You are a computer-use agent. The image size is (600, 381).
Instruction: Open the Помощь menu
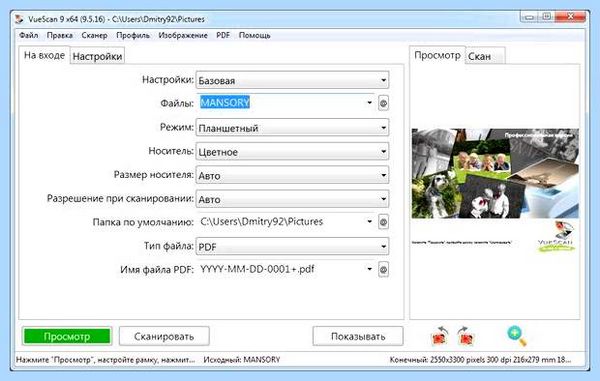[254, 36]
